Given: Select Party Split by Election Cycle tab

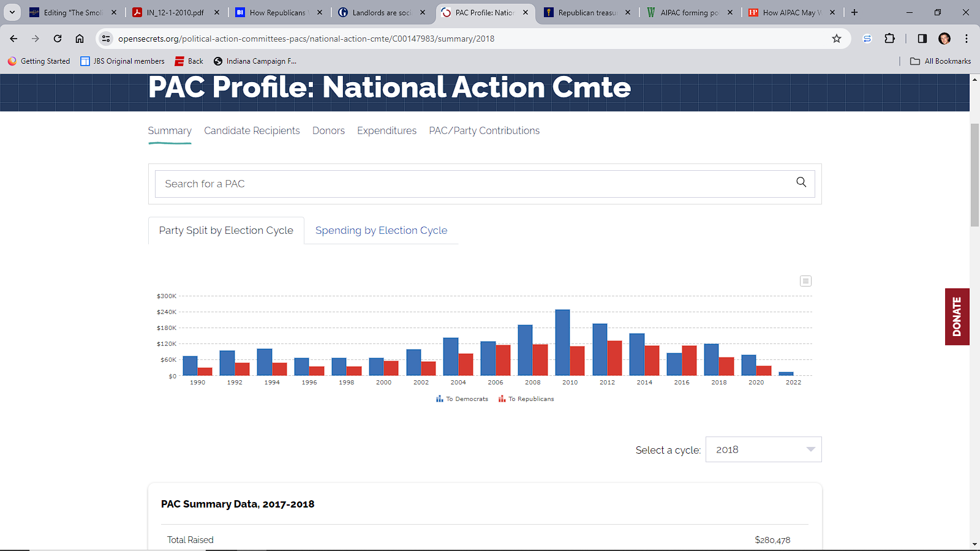Looking at the screenshot, I should 226,230.
